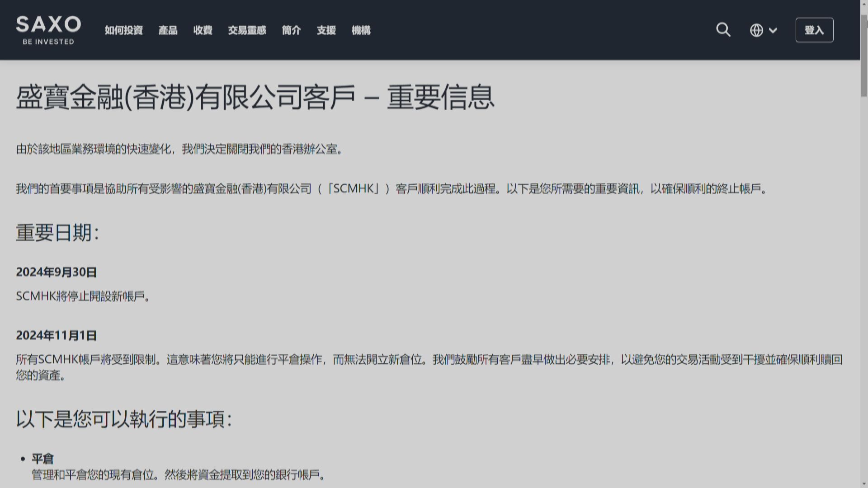868x488 pixels.
Task: Open the 交易靈感 menu
Action: click(247, 30)
